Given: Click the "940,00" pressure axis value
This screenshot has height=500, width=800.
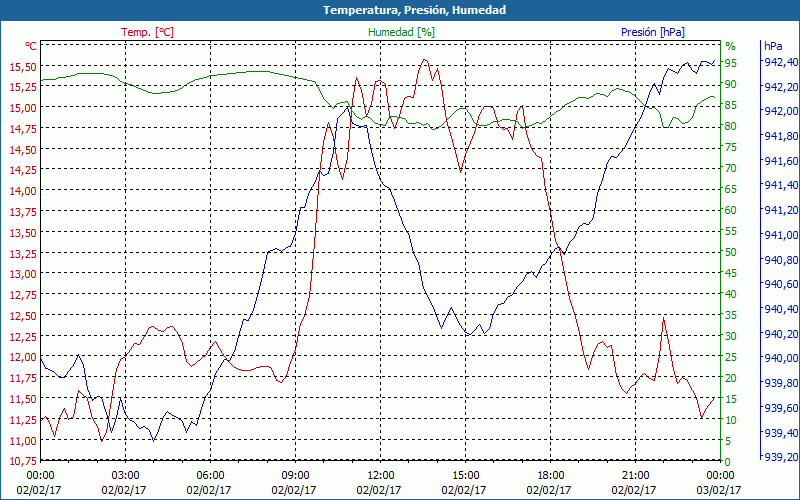Looking at the screenshot, I should (781, 358).
